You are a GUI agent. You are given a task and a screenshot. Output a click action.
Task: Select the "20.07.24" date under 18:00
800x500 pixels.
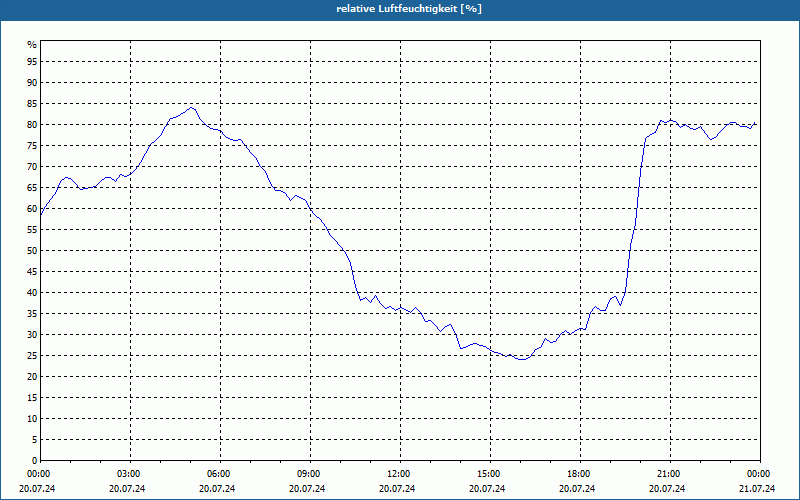click(x=578, y=489)
